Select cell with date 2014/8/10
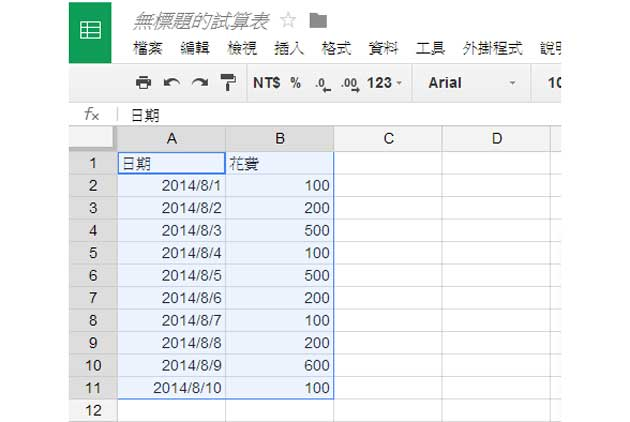Screen dimensions: 630x422 click(x=172, y=388)
